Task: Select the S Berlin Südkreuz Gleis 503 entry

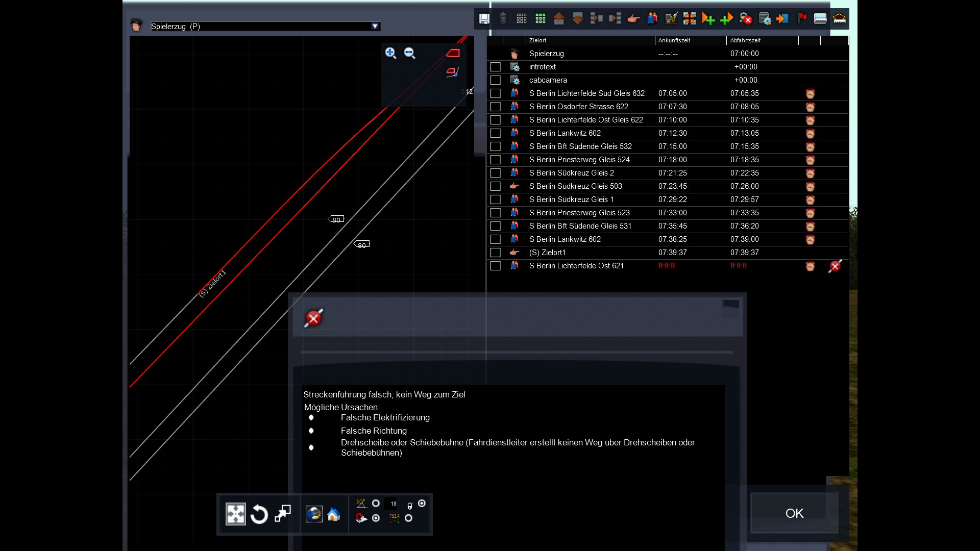Action: click(x=575, y=186)
